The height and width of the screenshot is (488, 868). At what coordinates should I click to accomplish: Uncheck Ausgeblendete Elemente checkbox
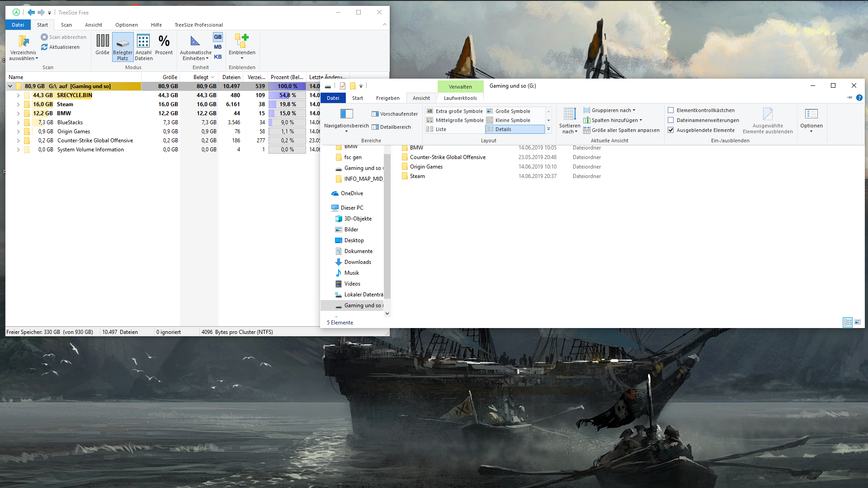(671, 130)
